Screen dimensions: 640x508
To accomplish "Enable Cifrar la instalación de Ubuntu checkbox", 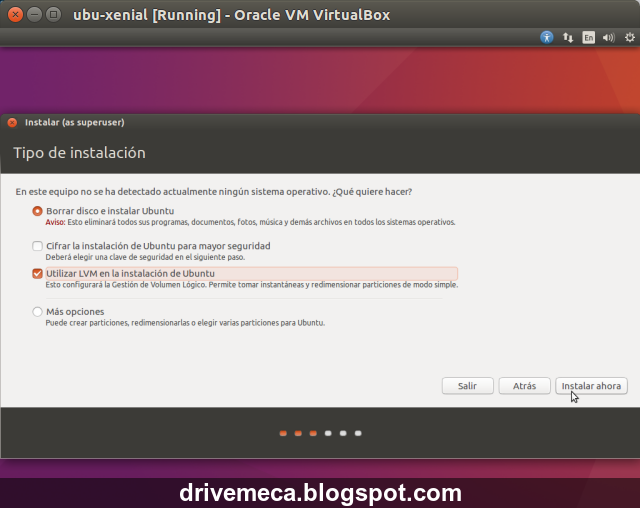I will [37, 246].
